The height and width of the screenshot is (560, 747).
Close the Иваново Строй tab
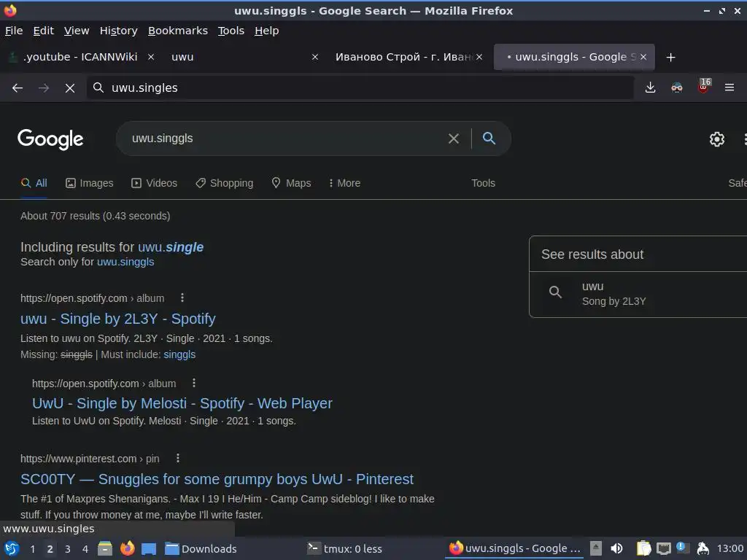click(x=479, y=57)
